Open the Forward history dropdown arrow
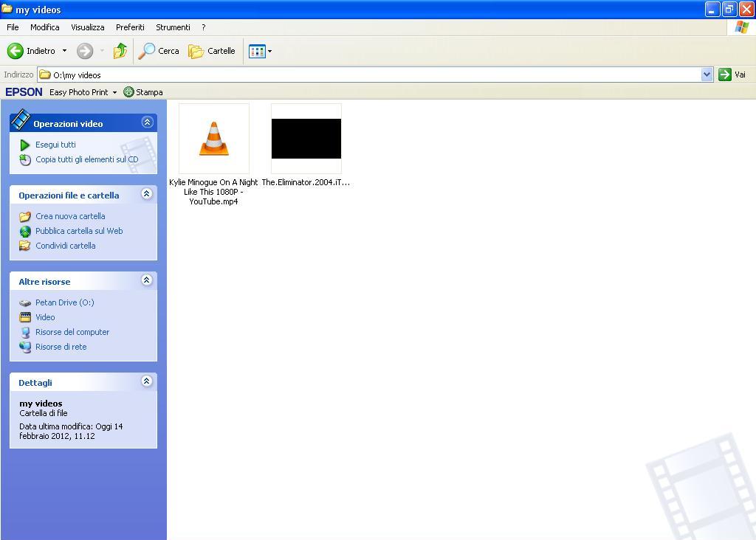The image size is (756, 540). [102, 51]
